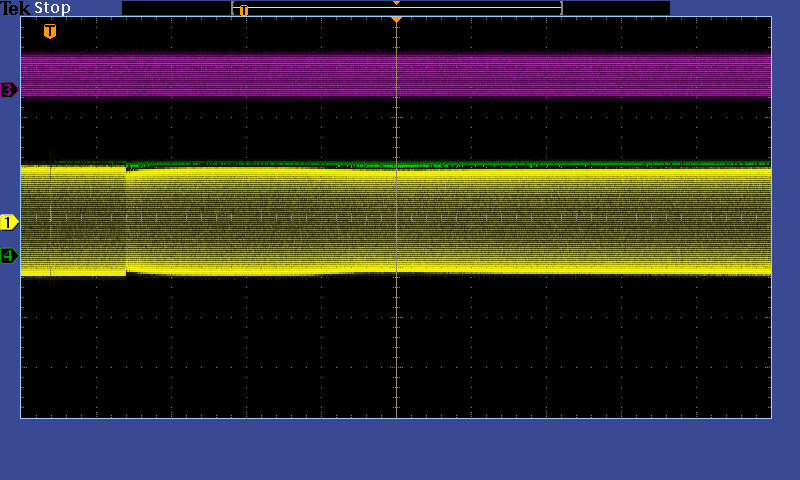
Task: Click black record bar section right of bracket
Action: pos(615,8)
